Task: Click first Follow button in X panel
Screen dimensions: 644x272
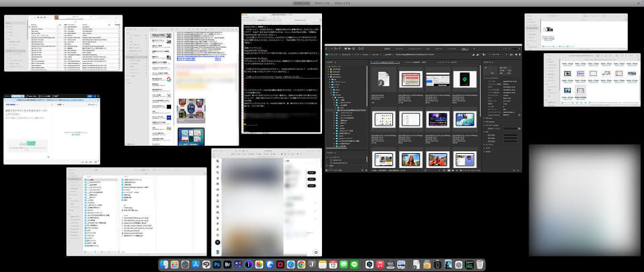Action: coord(312,173)
